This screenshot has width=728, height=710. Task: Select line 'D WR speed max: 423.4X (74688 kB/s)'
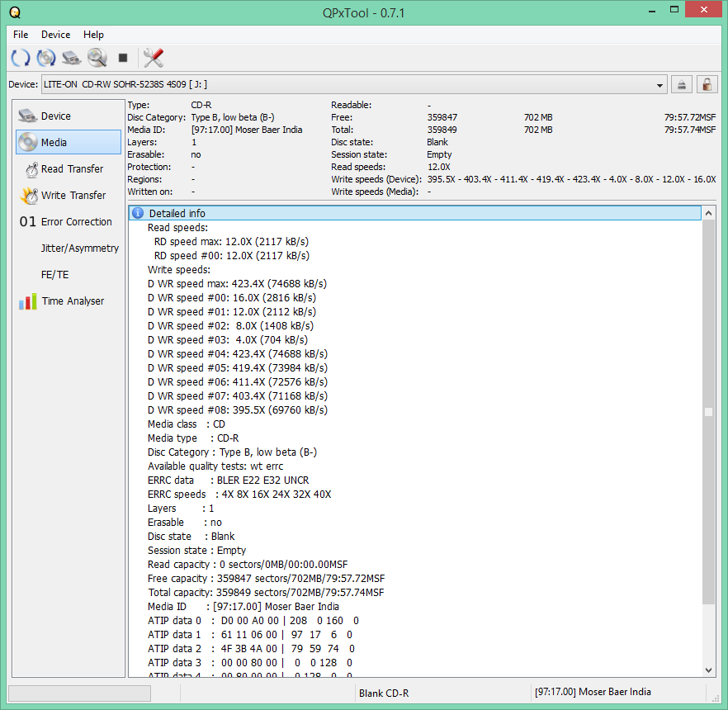[237, 284]
